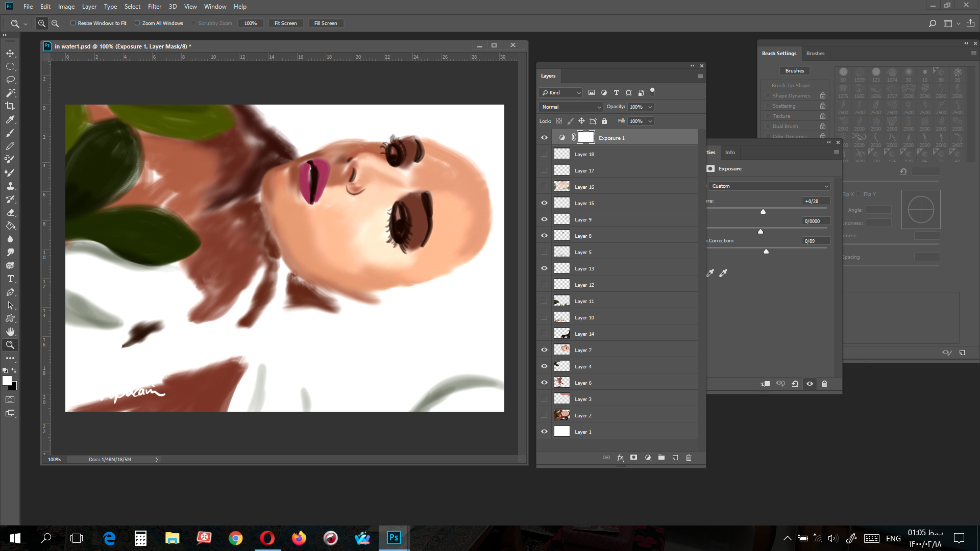Open blend mode Normal dropdown
This screenshot has height=551, width=980.
(571, 107)
